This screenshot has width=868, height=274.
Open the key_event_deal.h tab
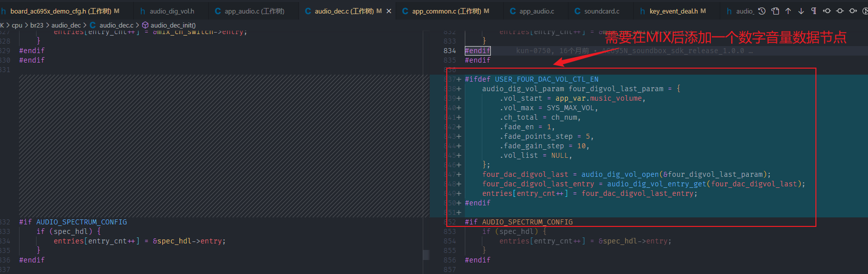678,11
